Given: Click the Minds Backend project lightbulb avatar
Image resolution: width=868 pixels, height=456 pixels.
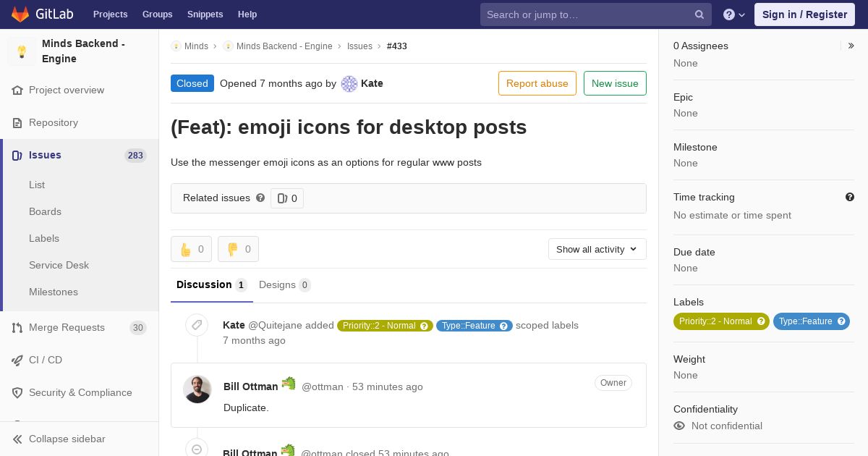Looking at the screenshot, I should pos(22,51).
